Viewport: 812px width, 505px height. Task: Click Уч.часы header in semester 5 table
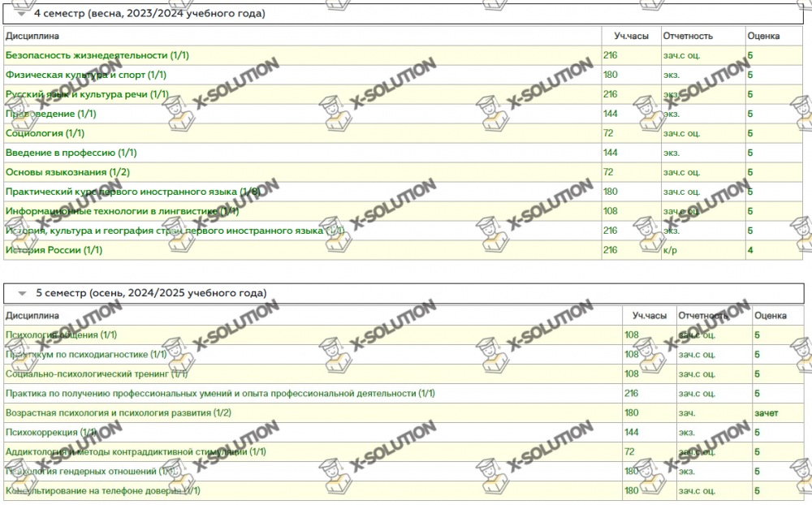(650, 316)
